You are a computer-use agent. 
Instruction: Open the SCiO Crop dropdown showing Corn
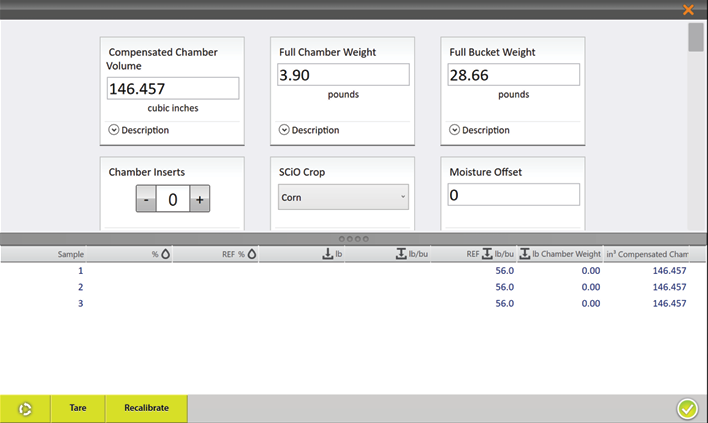pyautogui.click(x=343, y=197)
